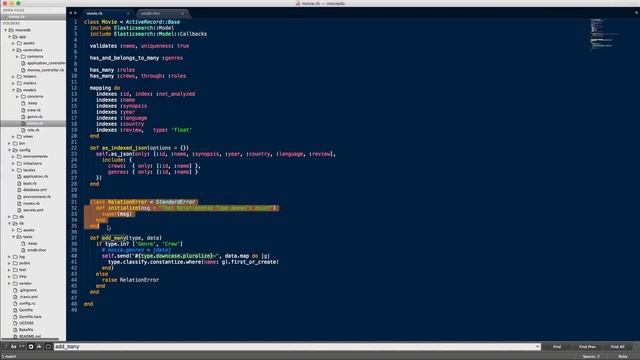Image resolution: width=640 pixels, height=360 pixels.
Task: Click the README.md file row
Action: coord(33,336)
